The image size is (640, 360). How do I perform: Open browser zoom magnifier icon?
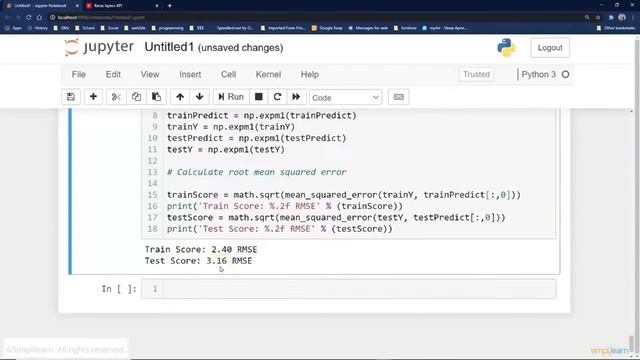click(x=587, y=18)
